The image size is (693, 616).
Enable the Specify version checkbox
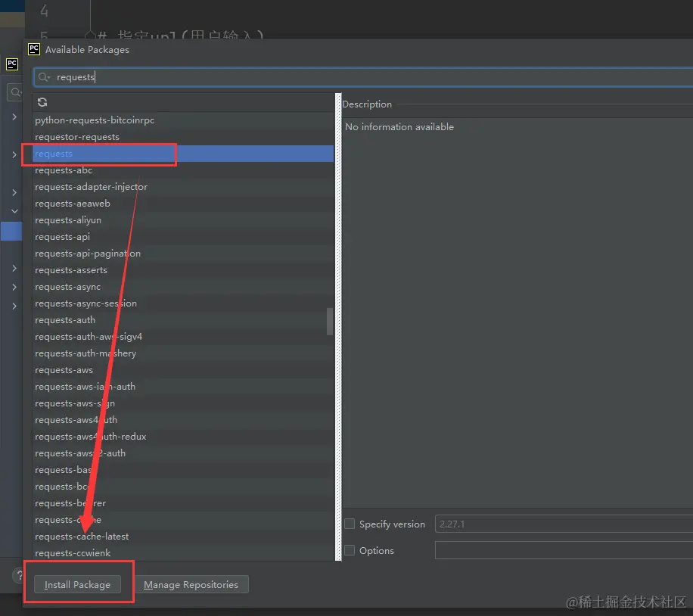pyautogui.click(x=350, y=524)
